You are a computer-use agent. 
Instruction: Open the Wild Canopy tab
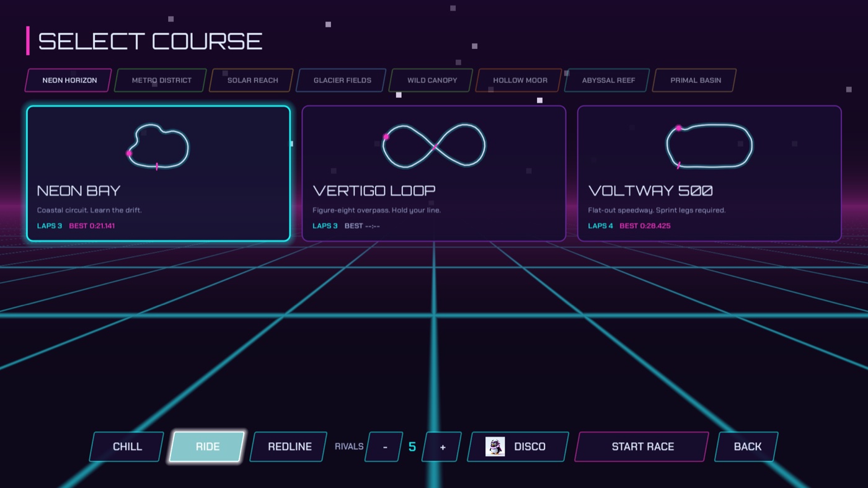tap(432, 80)
